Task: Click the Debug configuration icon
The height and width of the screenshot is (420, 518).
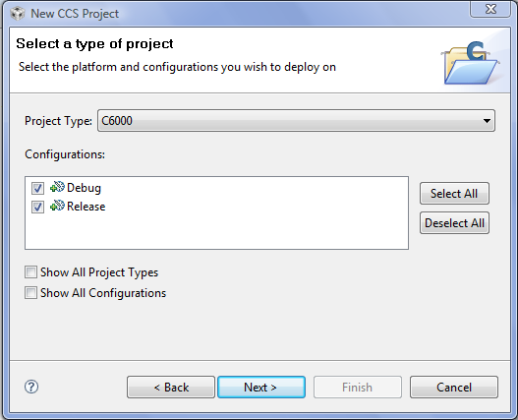Action: (57, 187)
